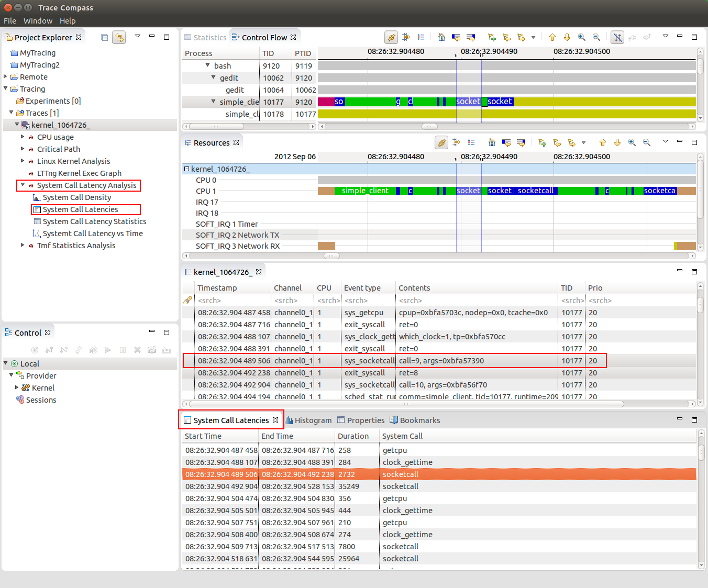Expand the Remote project in Project Explorer
708x588 pixels.
(x=5, y=76)
